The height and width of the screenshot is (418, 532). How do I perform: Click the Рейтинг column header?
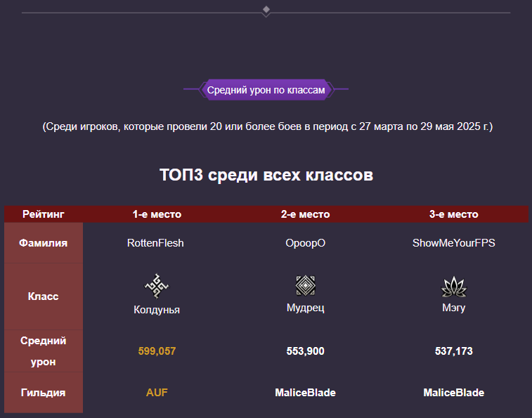[x=44, y=214]
